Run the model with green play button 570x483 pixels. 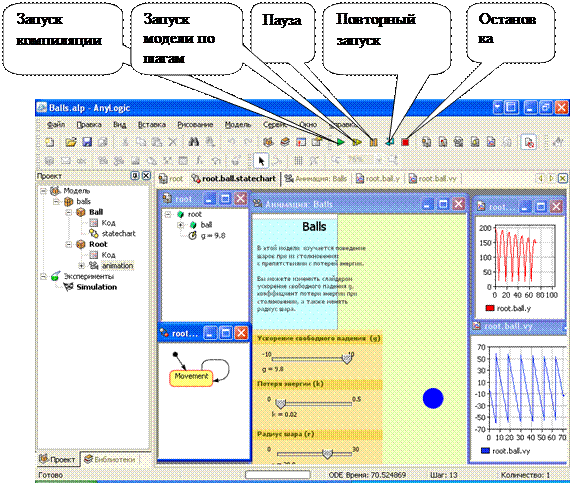tap(341, 142)
